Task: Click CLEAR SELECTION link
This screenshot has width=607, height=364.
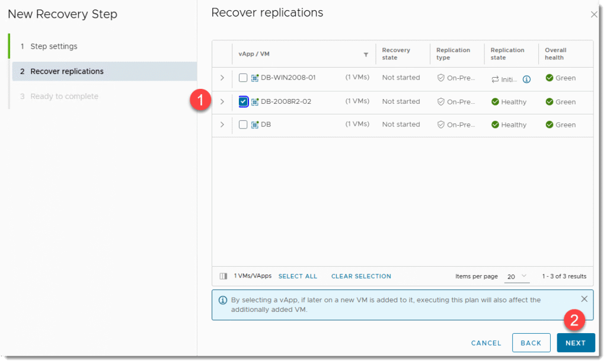Action: (x=361, y=276)
